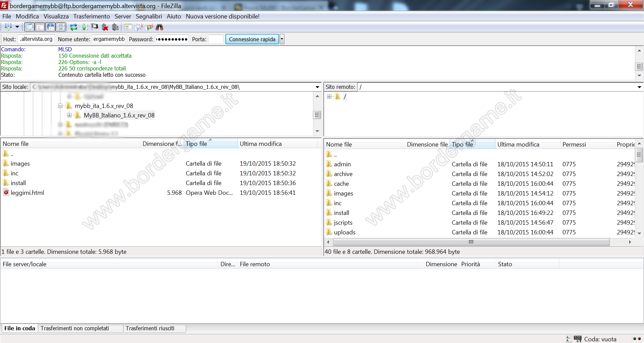Switch to File in coda tab
Image resolution: width=644 pixels, height=343 pixels.
pos(19,329)
